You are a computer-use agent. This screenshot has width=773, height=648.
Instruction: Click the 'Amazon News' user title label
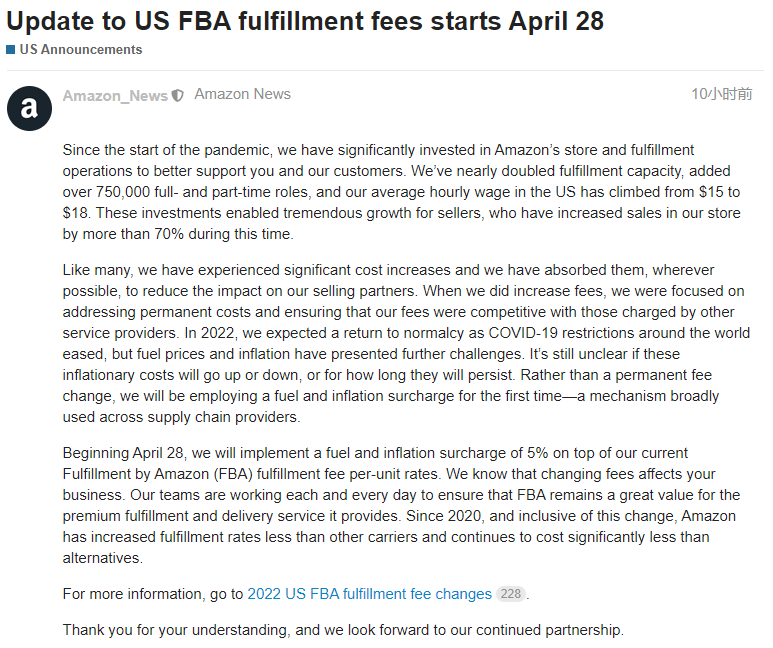tap(243, 94)
